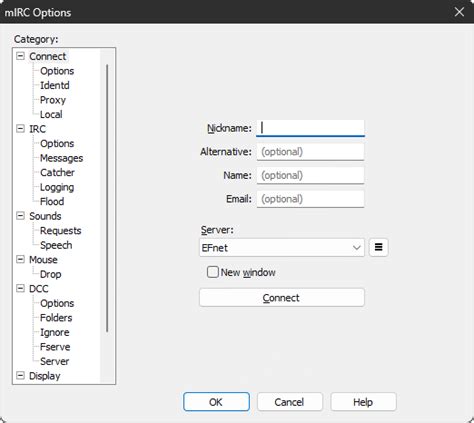Collapse the Display category
This screenshot has height=423, width=474.
tap(20, 376)
